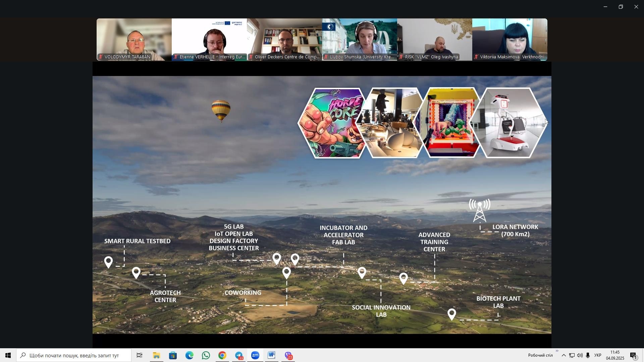Click Task View button
Screen dimensions: 644x362
[x=140, y=356]
